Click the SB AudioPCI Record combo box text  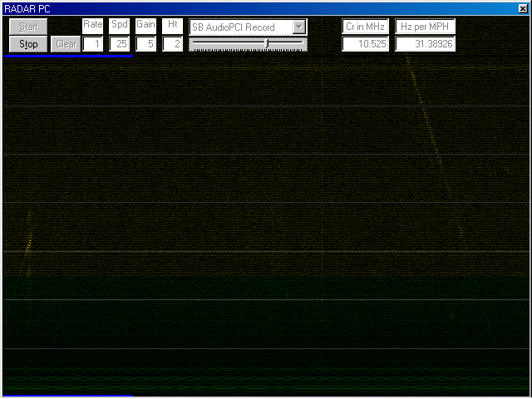pyautogui.click(x=234, y=27)
